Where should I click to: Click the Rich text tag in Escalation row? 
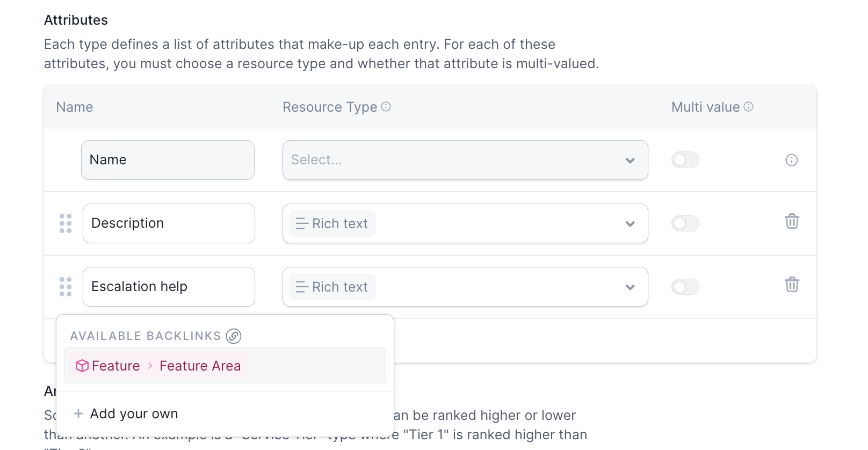tap(332, 287)
